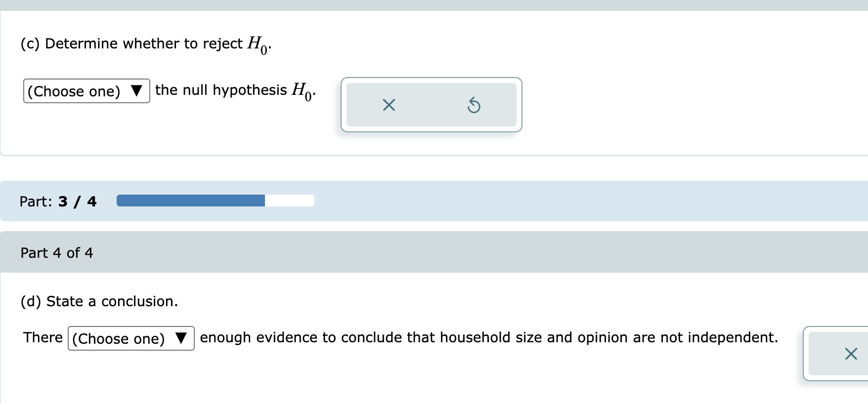Clear the null hypothesis answer using the X icon
The height and width of the screenshot is (403, 868).
389,105
